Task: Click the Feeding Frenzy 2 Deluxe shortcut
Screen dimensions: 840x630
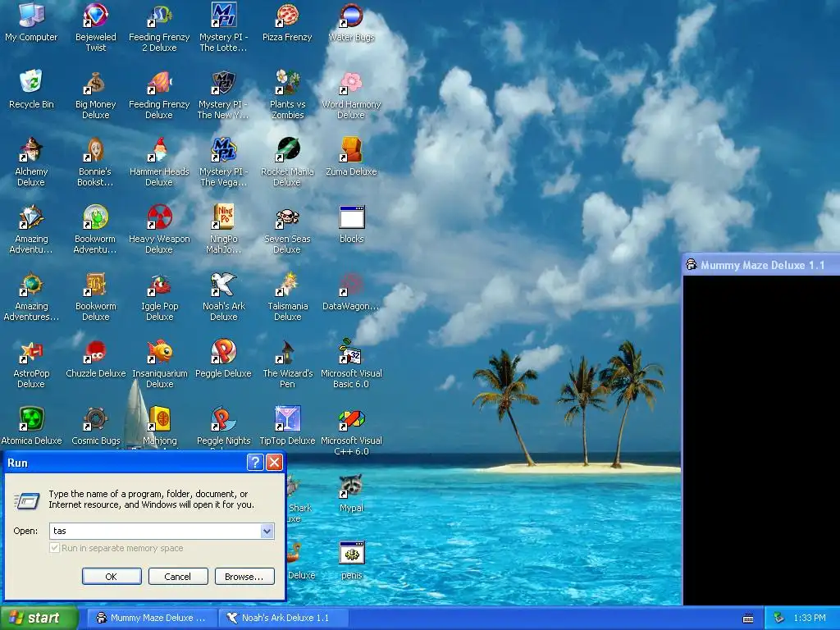Action: coord(159,27)
